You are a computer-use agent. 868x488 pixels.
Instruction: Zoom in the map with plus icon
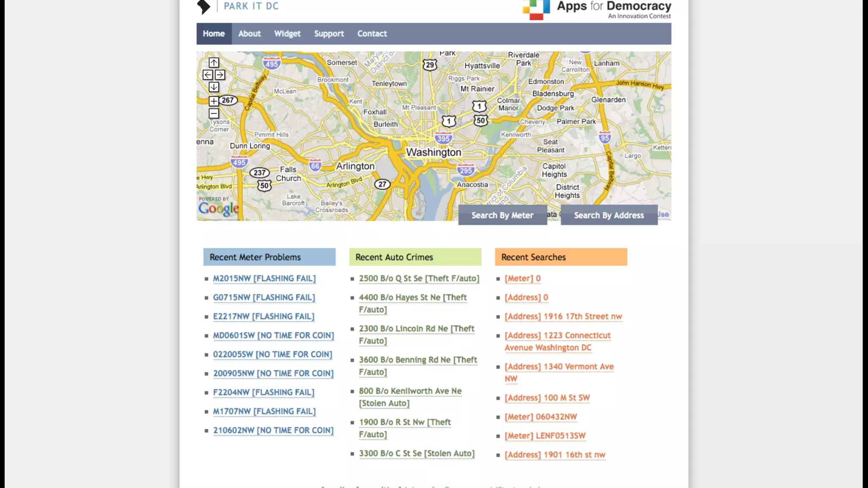tap(214, 101)
